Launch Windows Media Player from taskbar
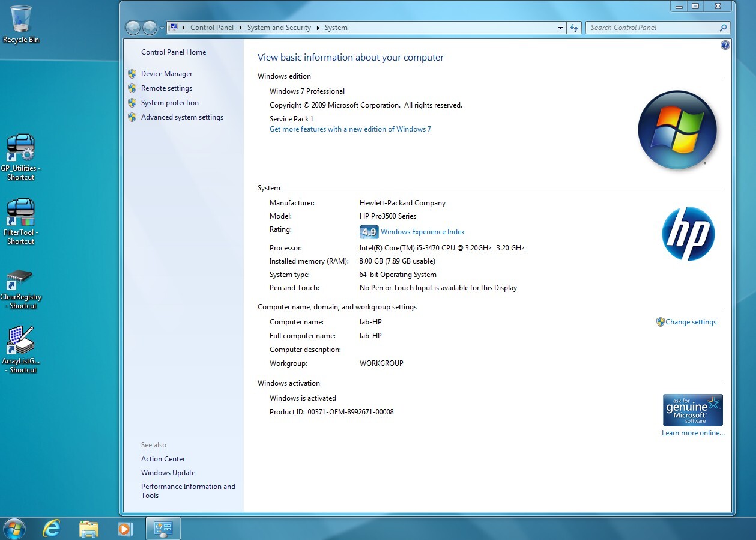 125,529
